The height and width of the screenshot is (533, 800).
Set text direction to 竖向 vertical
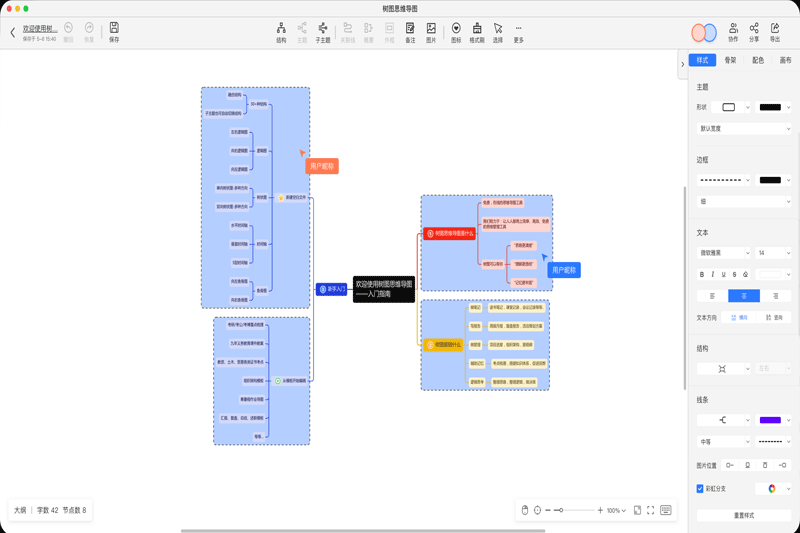tap(774, 317)
